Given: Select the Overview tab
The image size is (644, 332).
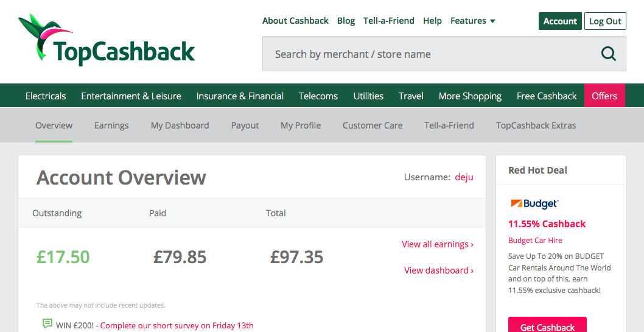Looking at the screenshot, I should [54, 125].
